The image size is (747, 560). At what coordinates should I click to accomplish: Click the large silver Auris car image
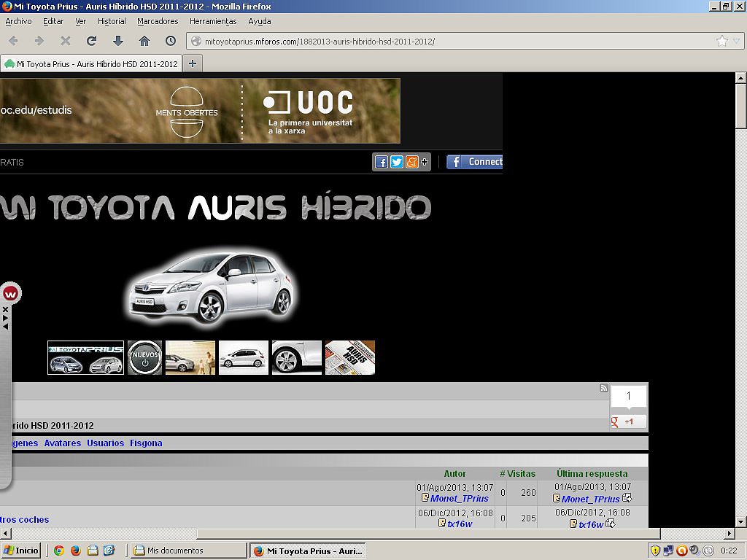(x=211, y=287)
